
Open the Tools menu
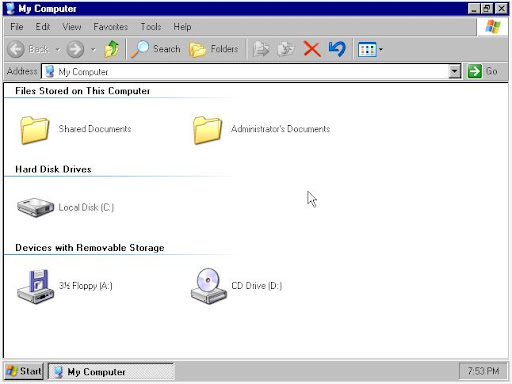point(151,27)
